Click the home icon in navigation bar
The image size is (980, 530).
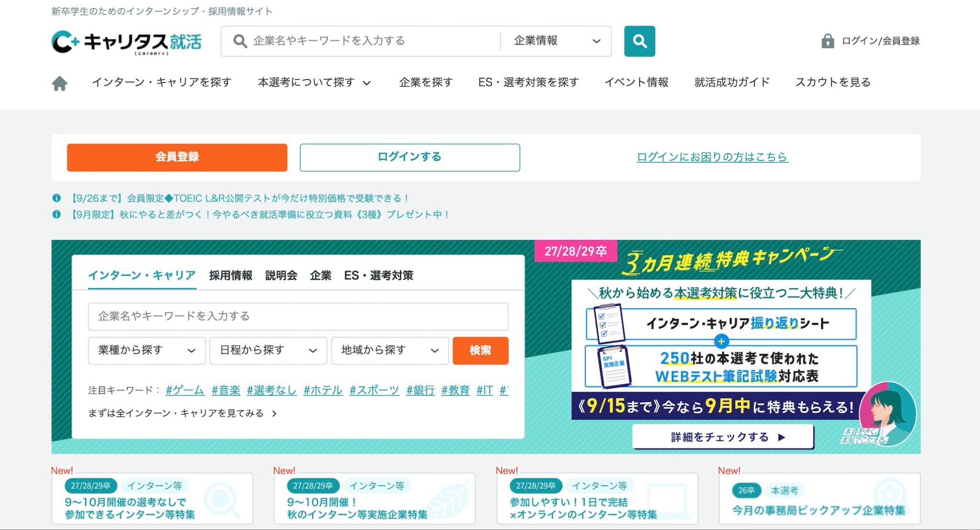[x=59, y=83]
